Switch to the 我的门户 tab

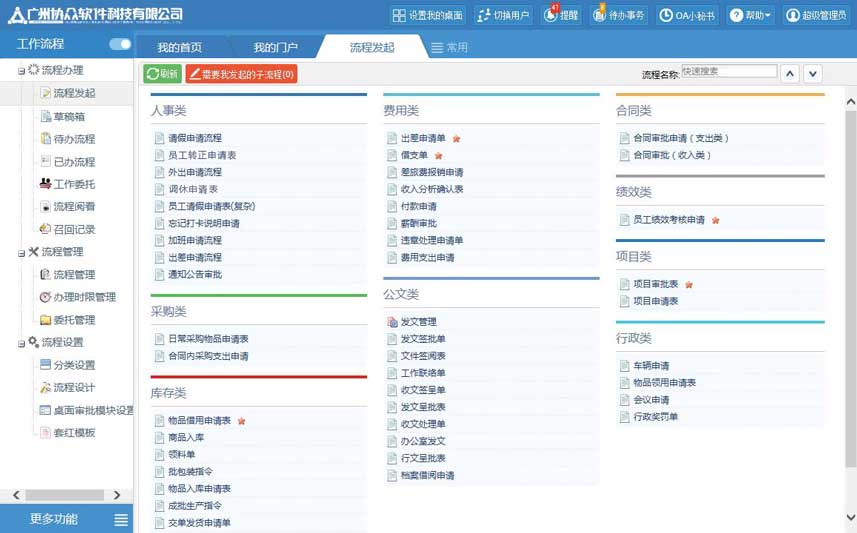(x=275, y=48)
